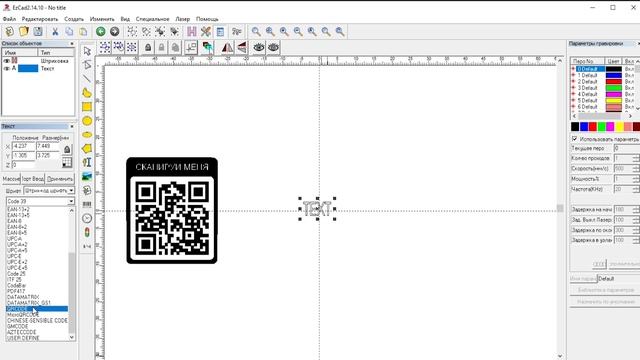Toggle the Использовать параметры checkbox
The width and height of the screenshot is (640, 360).
(574, 139)
